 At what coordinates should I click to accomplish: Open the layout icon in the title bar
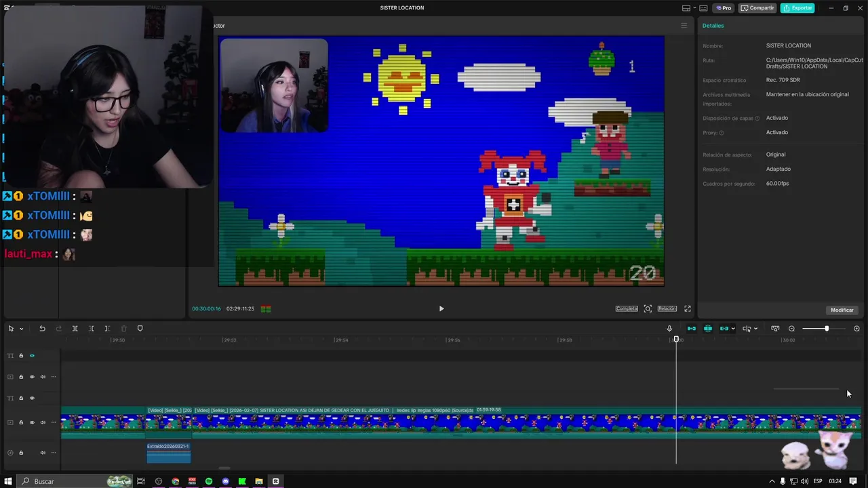686,8
